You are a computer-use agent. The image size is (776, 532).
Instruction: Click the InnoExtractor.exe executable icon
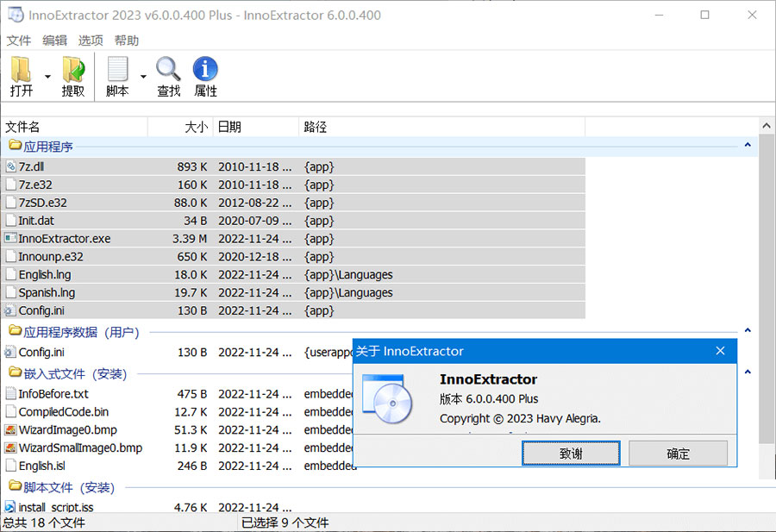[12, 238]
